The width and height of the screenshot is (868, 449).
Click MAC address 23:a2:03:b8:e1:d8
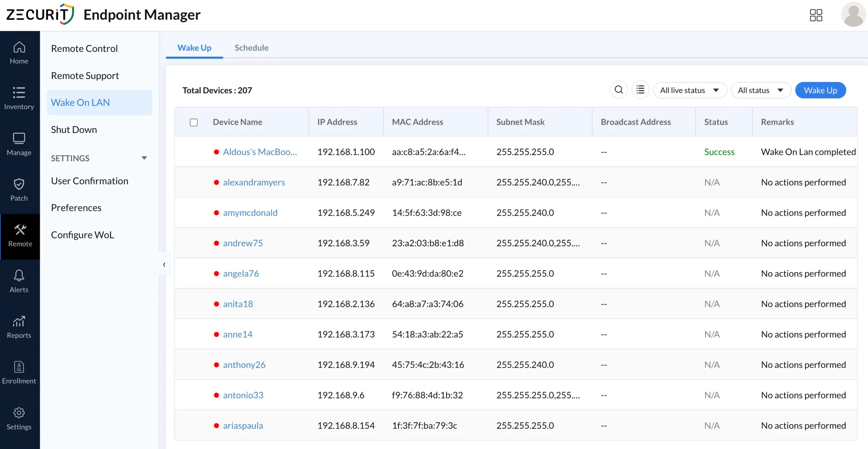(x=428, y=243)
